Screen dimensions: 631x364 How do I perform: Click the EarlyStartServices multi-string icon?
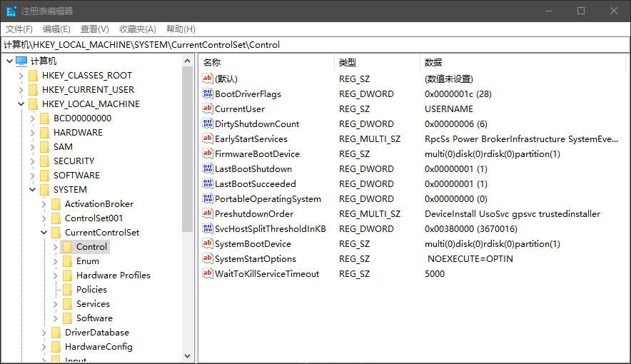tap(208, 139)
